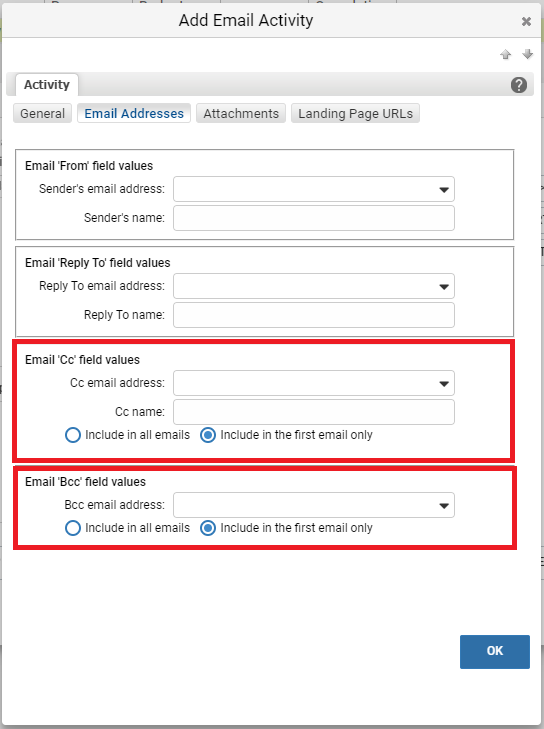
Task: Switch to the General tab
Action: point(42,113)
